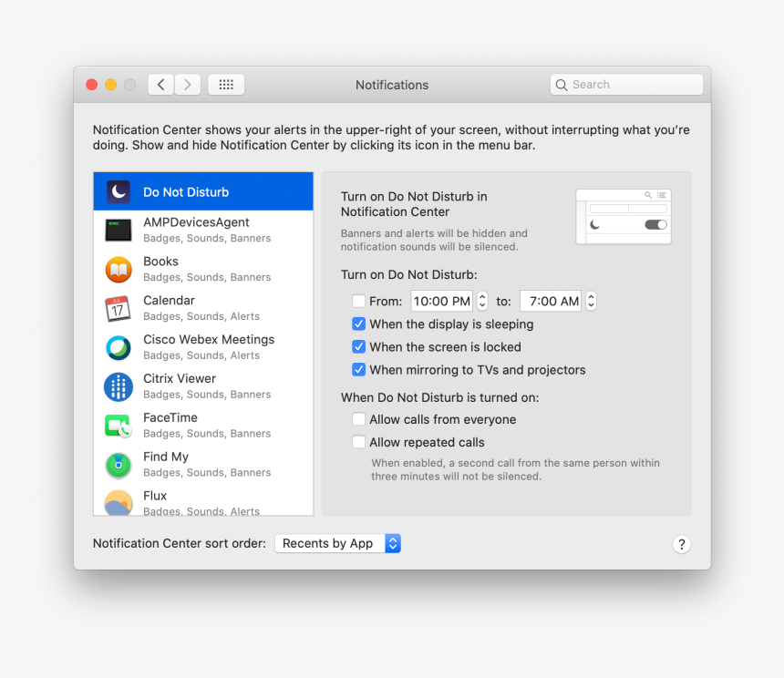Click the Citrix Viewer app icon
The height and width of the screenshot is (678, 784).
pyautogui.click(x=118, y=386)
